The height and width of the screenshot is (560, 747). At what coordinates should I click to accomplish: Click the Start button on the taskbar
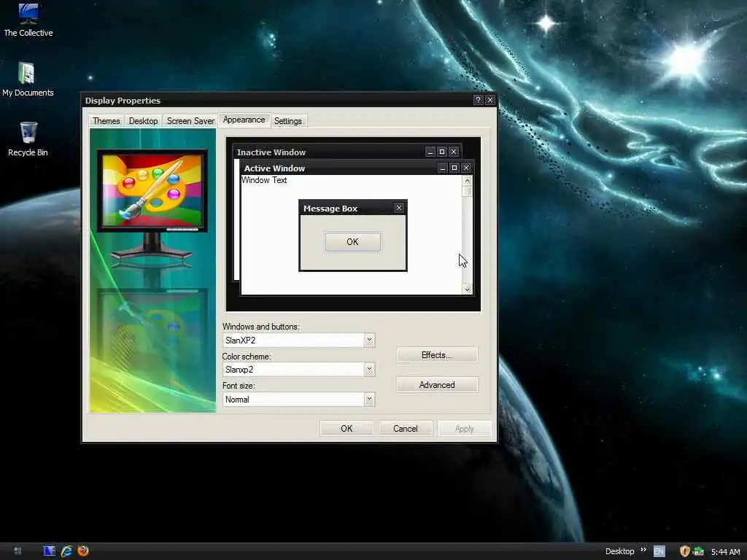pos(18,551)
